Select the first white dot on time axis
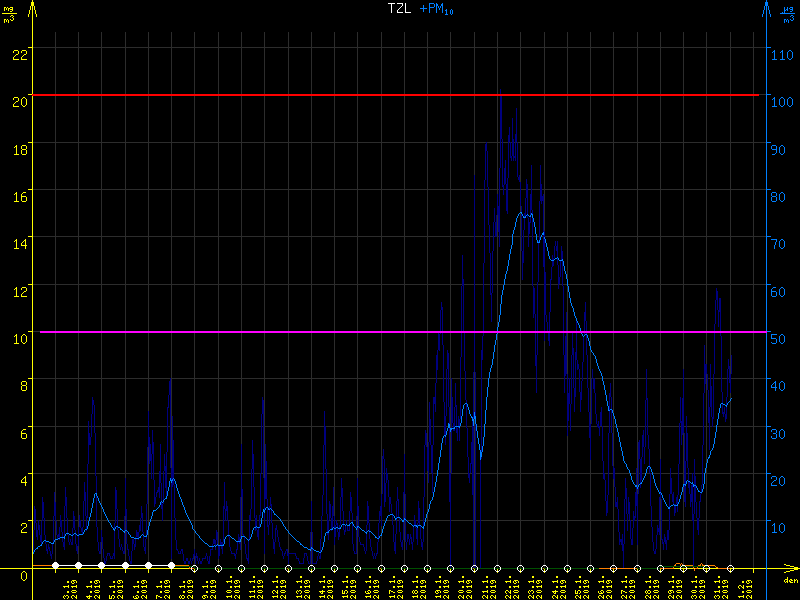The width and height of the screenshot is (800, 600). coord(56,566)
